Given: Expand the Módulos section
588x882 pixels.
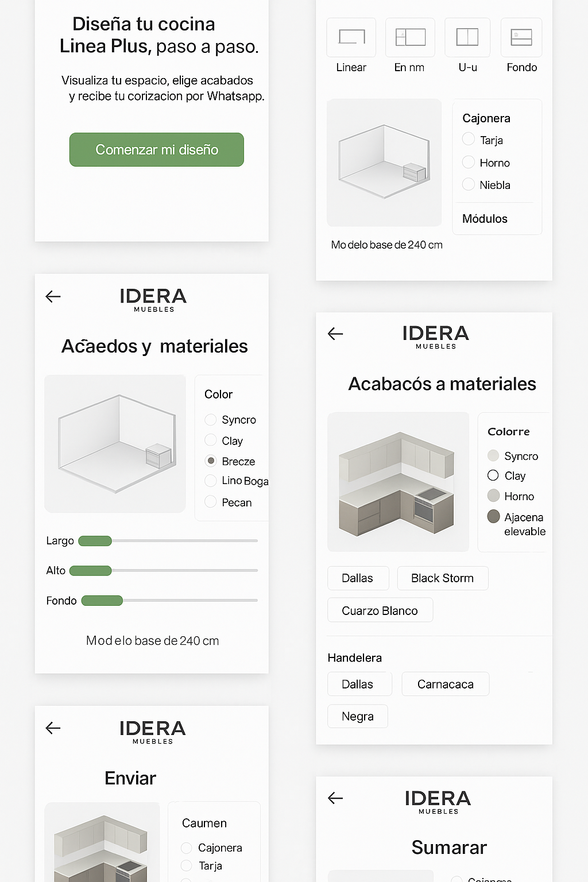Looking at the screenshot, I should [x=485, y=218].
